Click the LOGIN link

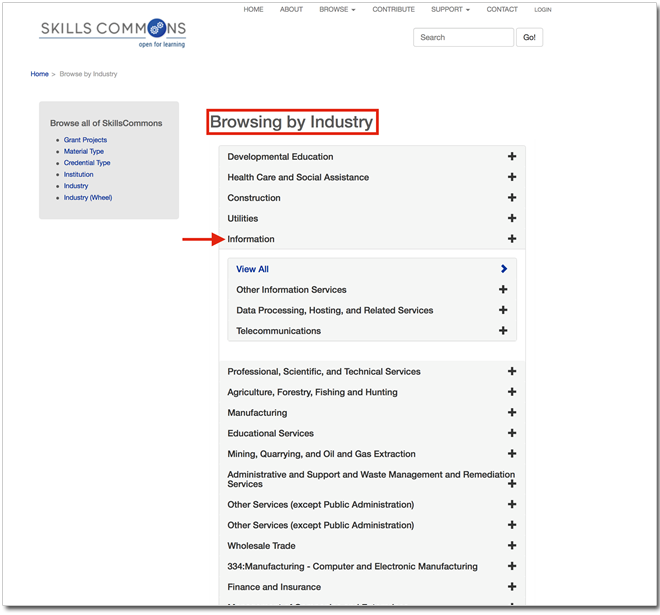click(543, 10)
